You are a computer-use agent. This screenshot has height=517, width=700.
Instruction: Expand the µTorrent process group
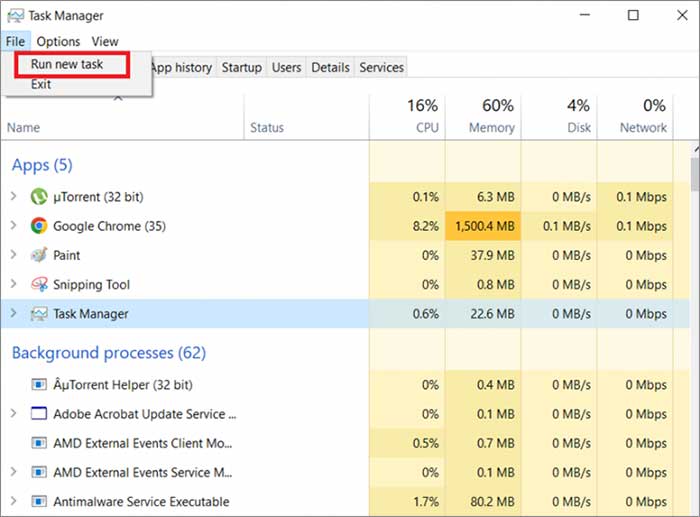(13, 196)
